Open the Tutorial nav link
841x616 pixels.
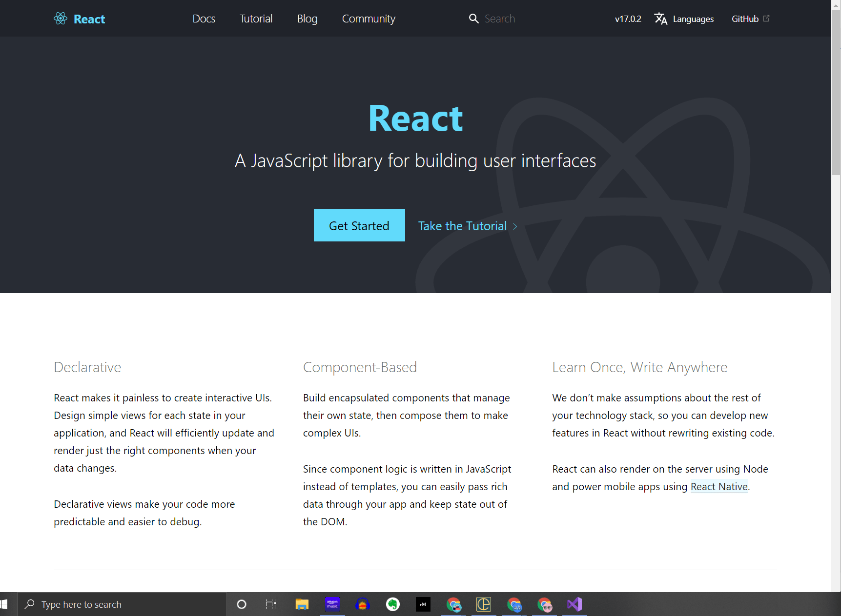pos(256,19)
